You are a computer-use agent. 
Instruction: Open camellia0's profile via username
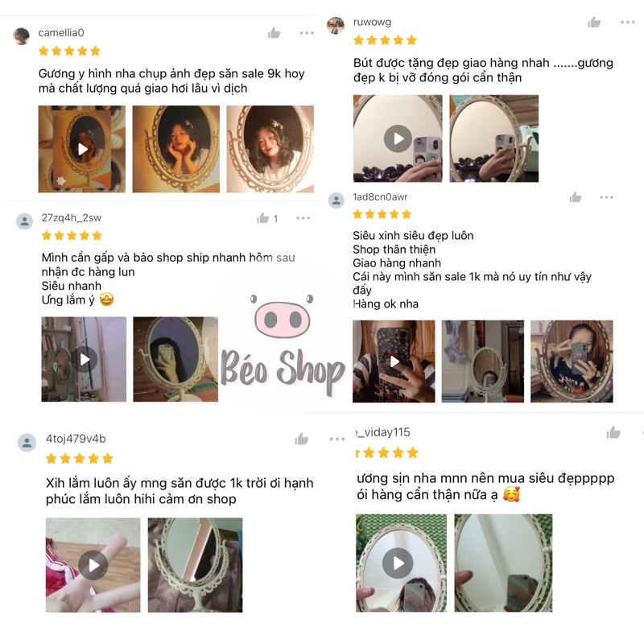pos(61,33)
